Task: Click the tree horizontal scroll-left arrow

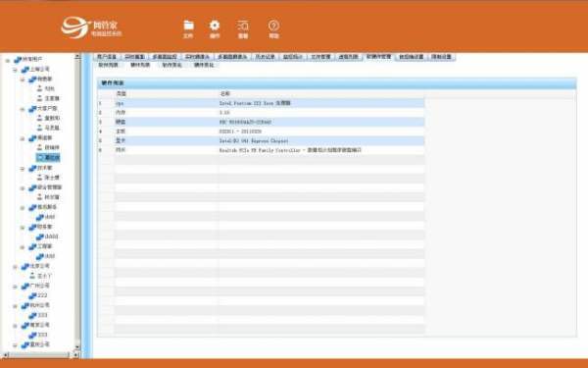Action: 6,354
